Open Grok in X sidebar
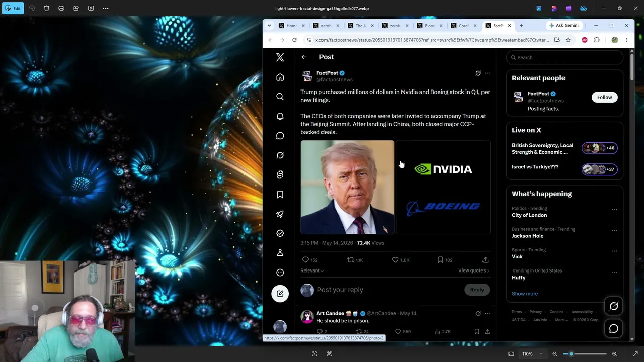Screen dimensions: 644x362 (x=280, y=155)
